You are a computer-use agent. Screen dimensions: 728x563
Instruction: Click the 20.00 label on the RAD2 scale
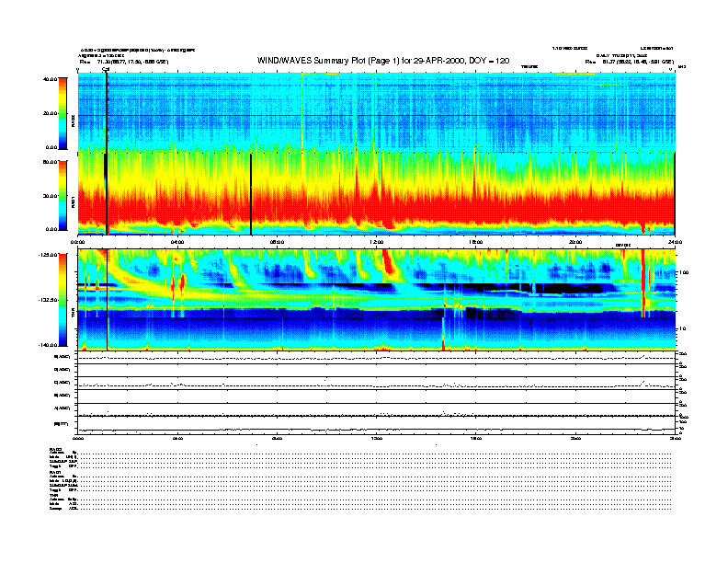(x=50, y=113)
